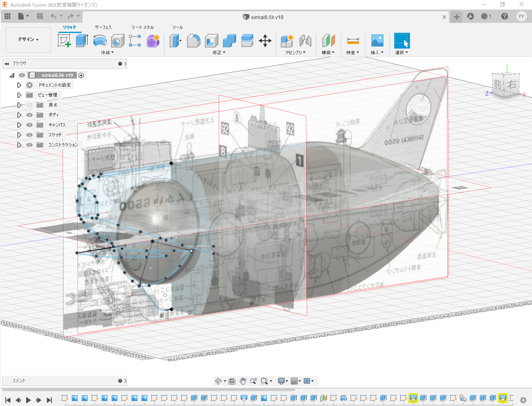Select the Insert image tool
The width and height of the screenshot is (532, 406).
pos(377,41)
